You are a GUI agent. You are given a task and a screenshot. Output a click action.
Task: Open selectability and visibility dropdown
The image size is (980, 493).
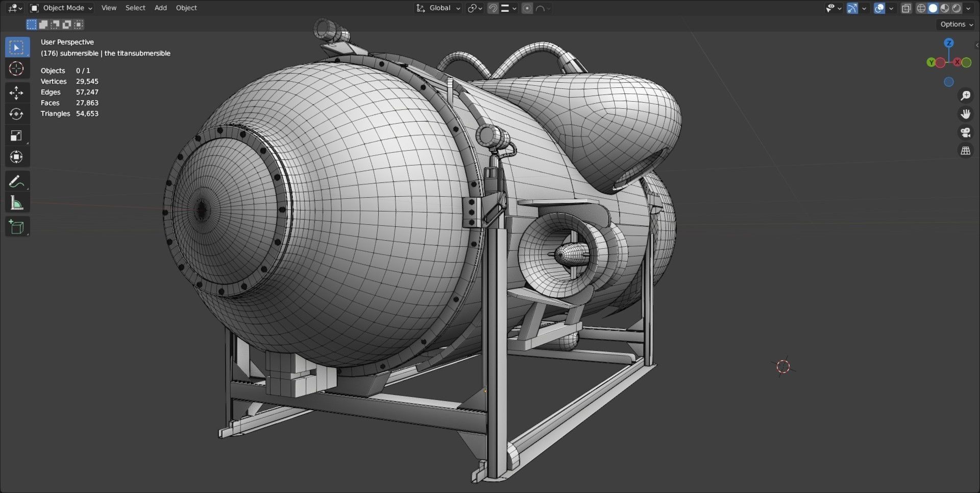[x=834, y=8]
